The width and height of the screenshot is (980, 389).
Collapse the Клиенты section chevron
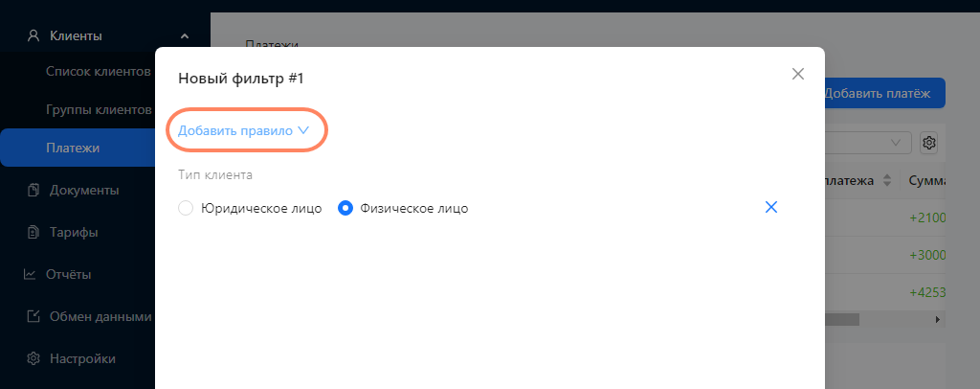pos(185,36)
